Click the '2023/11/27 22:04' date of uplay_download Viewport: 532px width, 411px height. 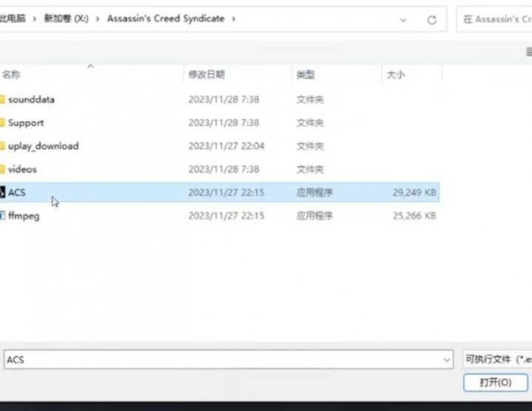(x=226, y=146)
